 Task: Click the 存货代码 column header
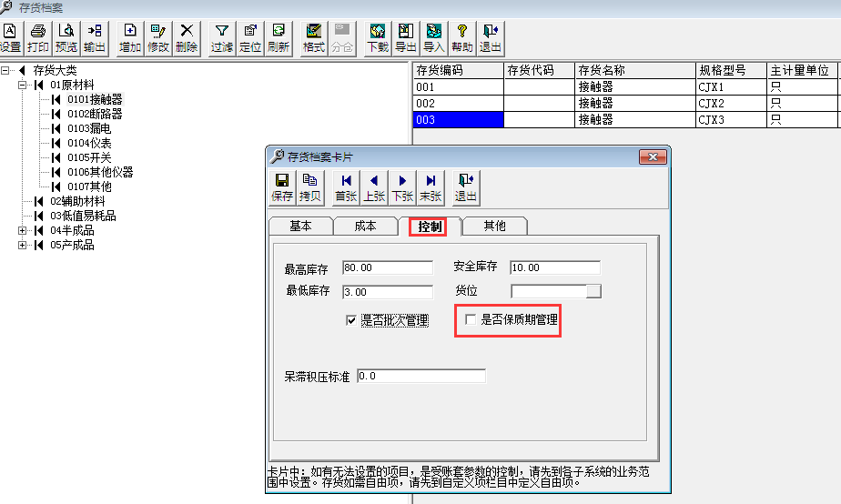click(x=539, y=70)
